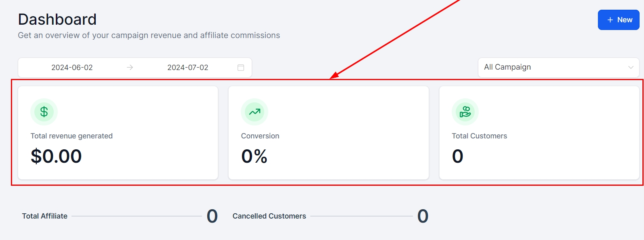This screenshot has width=644, height=240.
Task: Open the calendar icon in date picker
Action: coord(241,68)
